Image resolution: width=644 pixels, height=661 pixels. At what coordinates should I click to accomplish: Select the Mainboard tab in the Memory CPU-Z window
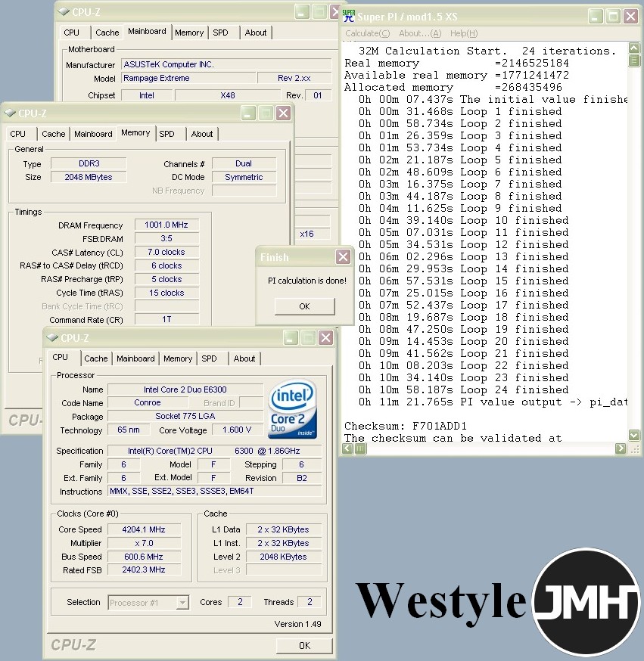(93, 134)
